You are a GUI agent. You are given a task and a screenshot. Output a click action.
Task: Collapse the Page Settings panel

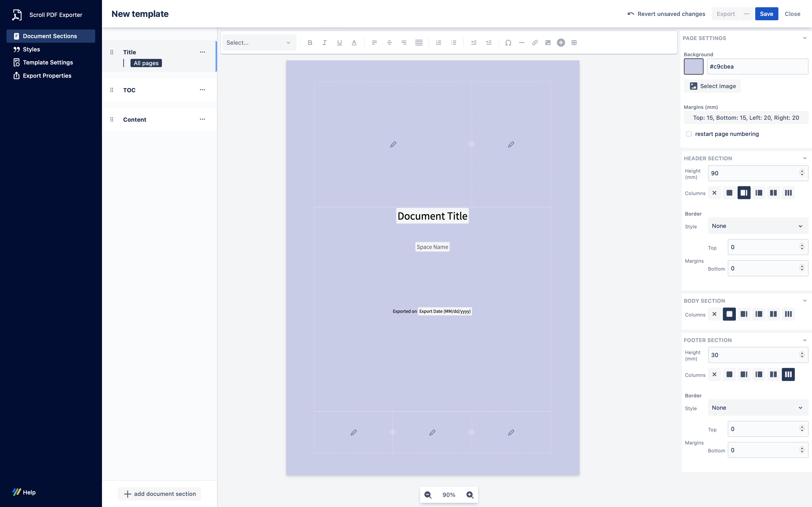pos(805,38)
